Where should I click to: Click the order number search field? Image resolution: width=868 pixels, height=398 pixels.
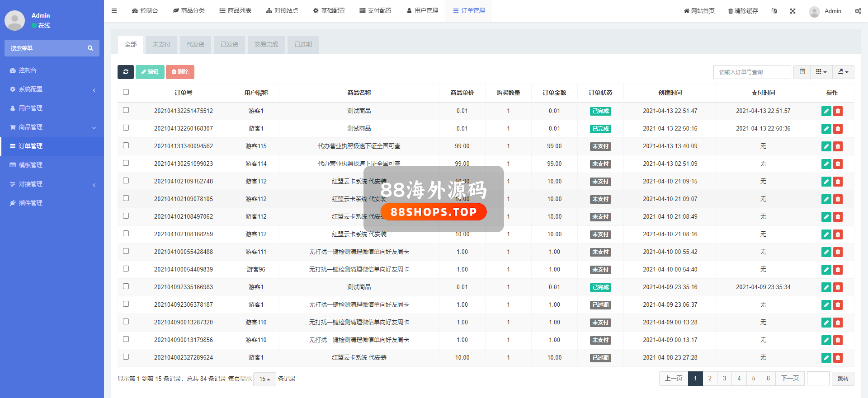click(752, 72)
